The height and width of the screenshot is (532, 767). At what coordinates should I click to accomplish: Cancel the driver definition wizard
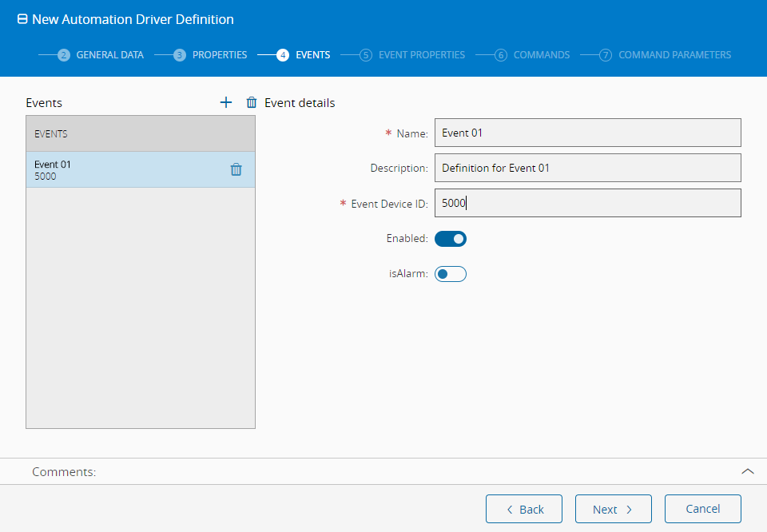(x=702, y=509)
